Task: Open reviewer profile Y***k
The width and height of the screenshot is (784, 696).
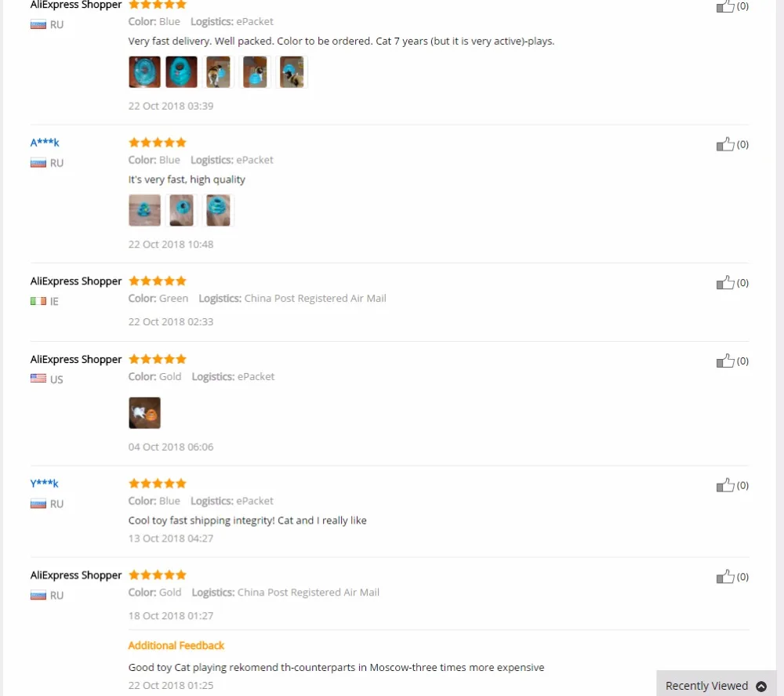Action: (x=44, y=484)
